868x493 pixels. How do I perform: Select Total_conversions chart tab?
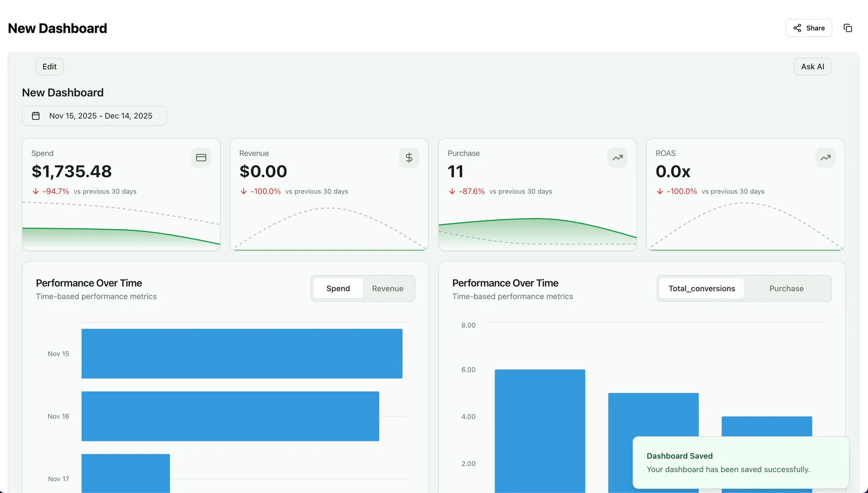[701, 288]
